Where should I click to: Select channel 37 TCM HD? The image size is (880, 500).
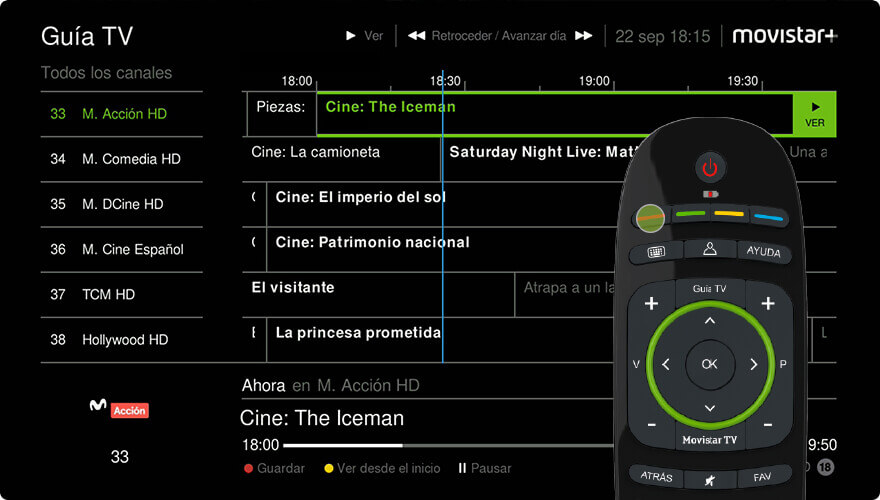[x=122, y=295]
